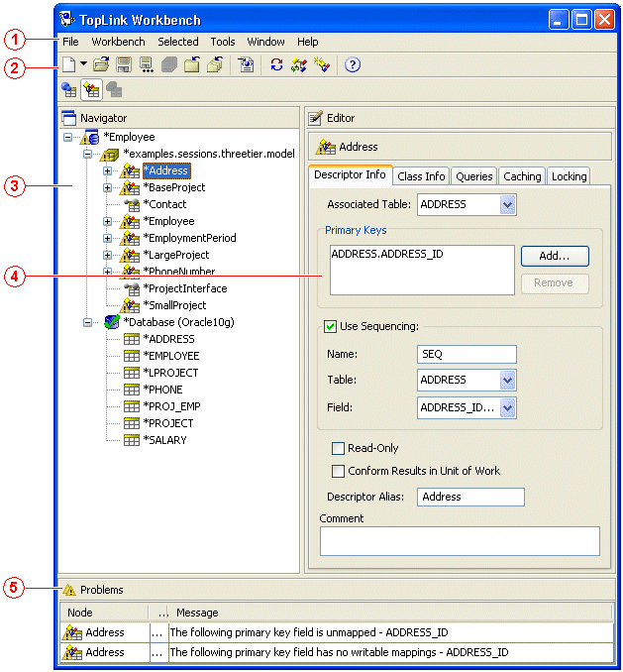The width and height of the screenshot is (623, 672).
Task: Open the dropdown arrow beside New icon
Action: coord(83,63)
